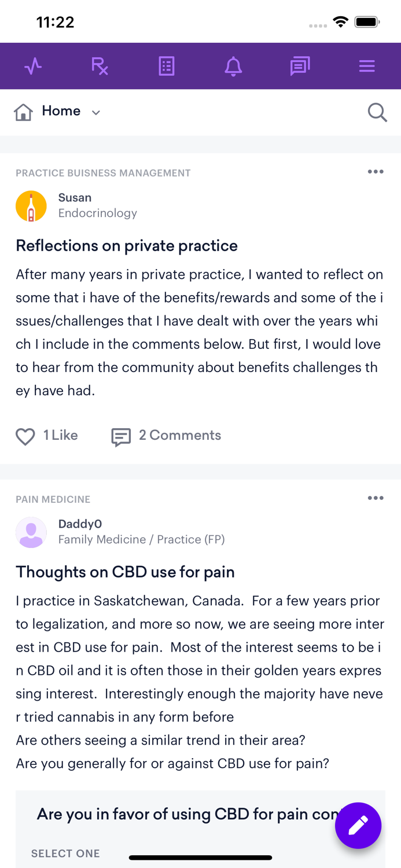This screenshot has height=868, width=401.
Task: Tap the search magnifier icon
Action: click(377, 112)
